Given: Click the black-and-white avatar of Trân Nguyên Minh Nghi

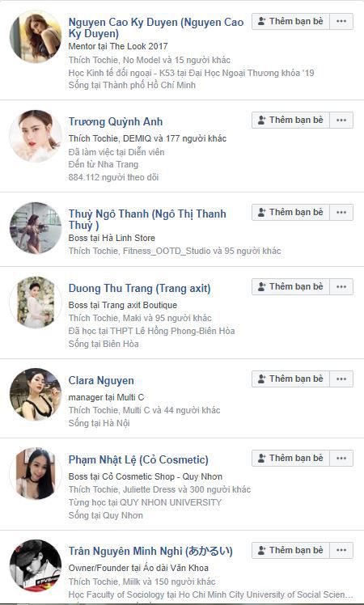Looking at the screenshot, I should 36,565.
